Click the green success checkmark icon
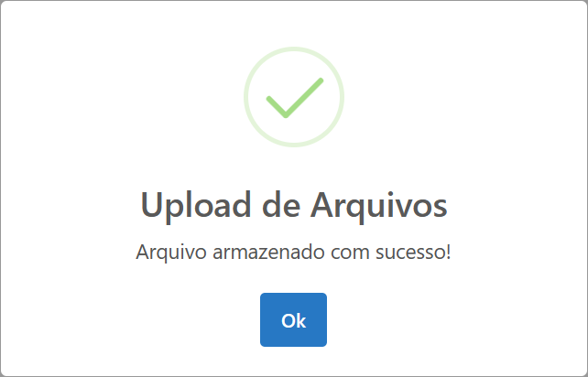Screen dimensions: 588x377 [x=295, y=98]
